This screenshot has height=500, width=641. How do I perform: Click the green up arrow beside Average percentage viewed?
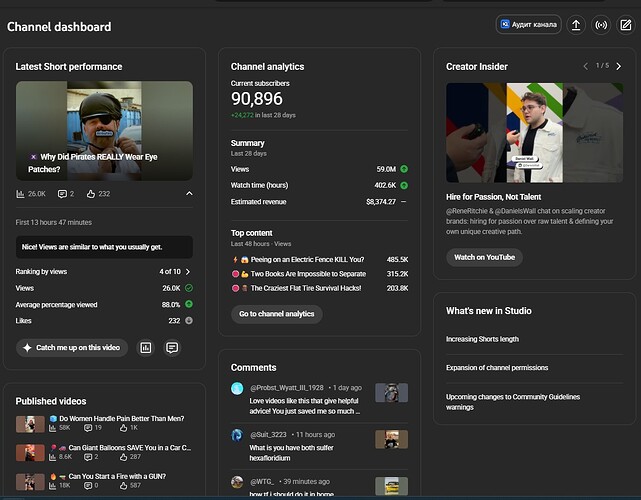click(189, 304)
